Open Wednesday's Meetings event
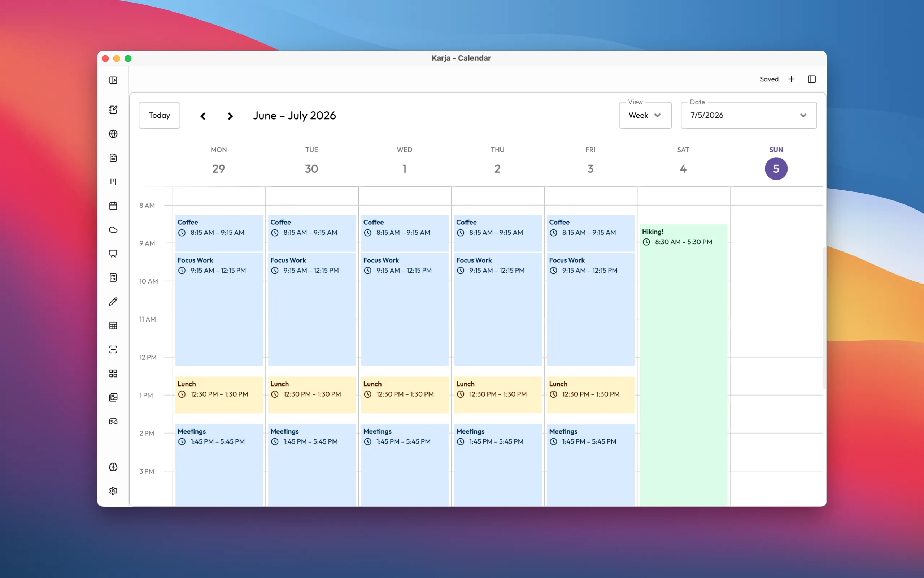This screenshot has width=924, height=578. (405, 465)
